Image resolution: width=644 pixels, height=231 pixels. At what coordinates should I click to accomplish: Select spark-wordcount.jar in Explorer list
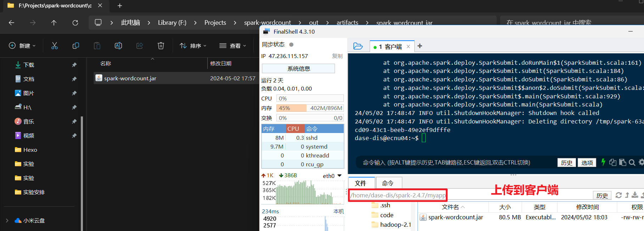[x=176, y=78]
